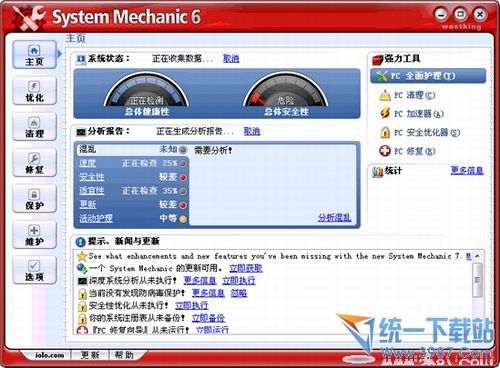Viewport: 500px width, 368px height.
Task: Start PC 加速器 accelerator tool
Action: pyautogui.click(x=412, y=114)
